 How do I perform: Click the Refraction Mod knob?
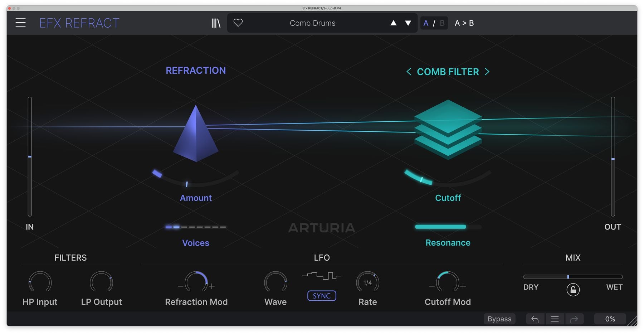tap(196, 282)
